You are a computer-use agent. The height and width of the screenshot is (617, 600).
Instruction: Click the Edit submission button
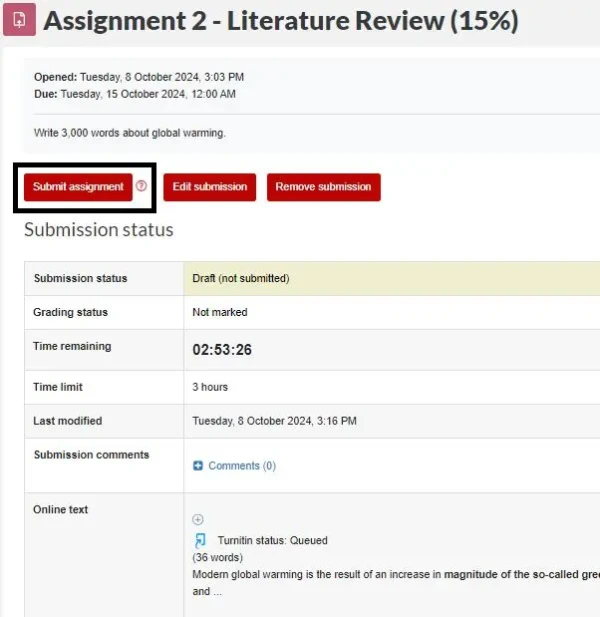210,187
